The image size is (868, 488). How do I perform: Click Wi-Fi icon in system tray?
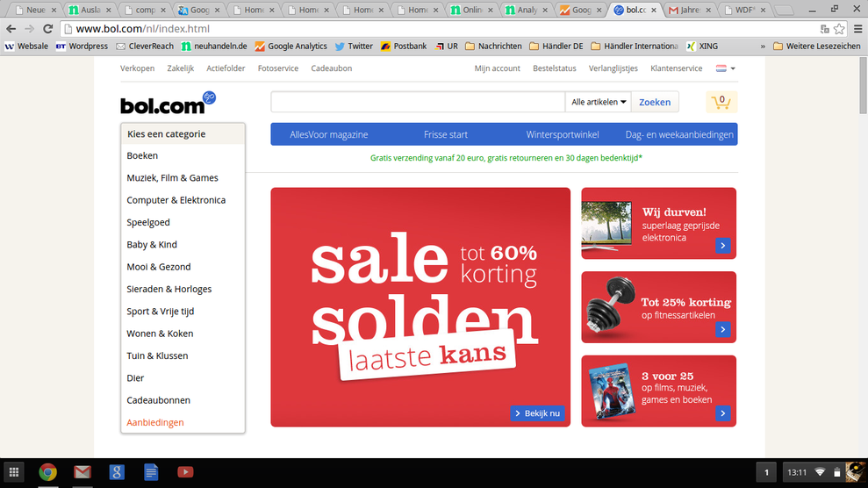820,472
